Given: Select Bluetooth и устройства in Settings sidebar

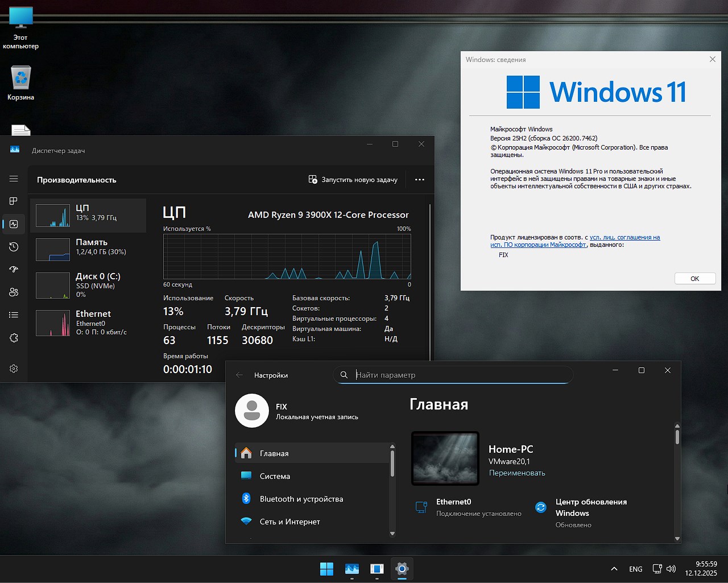Looking at the screenshot, I should [x=301, y=499].
